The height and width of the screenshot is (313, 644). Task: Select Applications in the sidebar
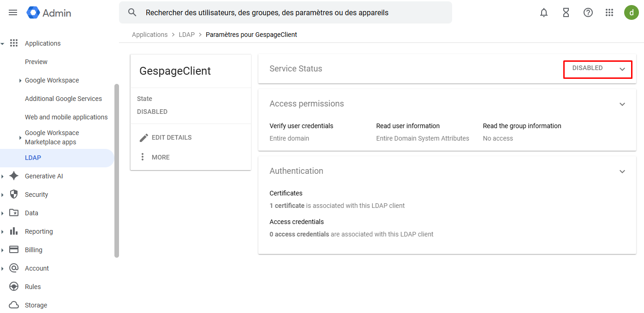(x=42, y=43)
